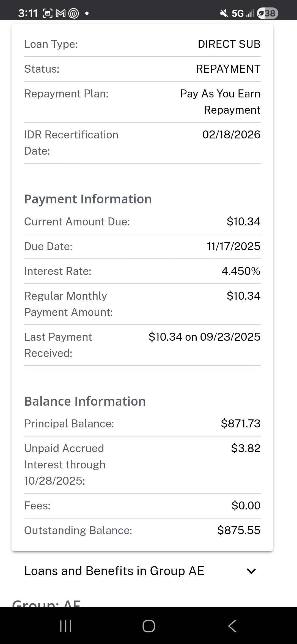Tap the Threads notification icon
This screenshot has height=644, width=297.
coord(73,13)
